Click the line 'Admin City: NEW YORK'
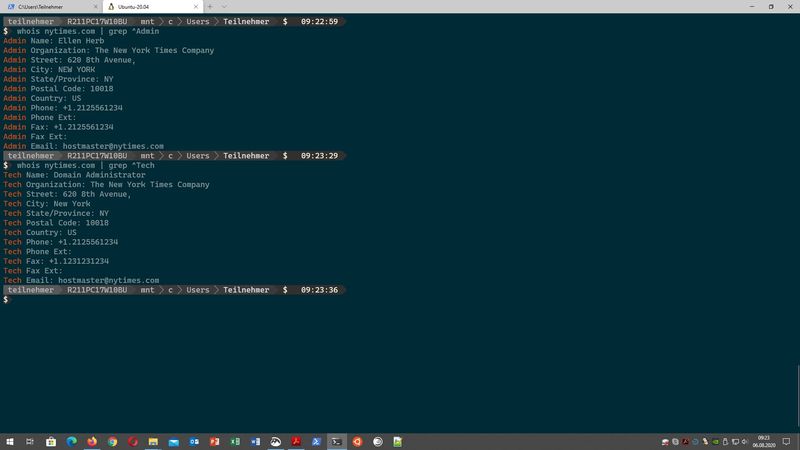800x450 pixels. [49, 69]
